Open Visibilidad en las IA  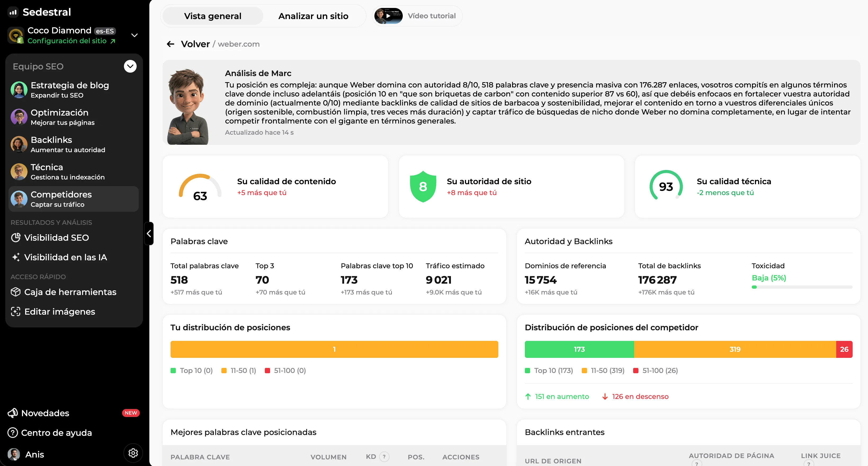tap(59, 257)
